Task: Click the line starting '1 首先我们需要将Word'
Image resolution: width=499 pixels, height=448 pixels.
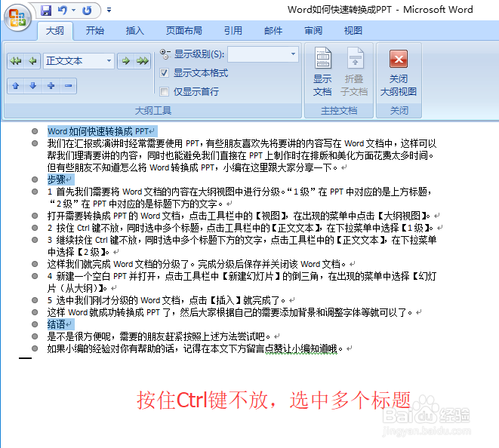Action: (239, 198)
